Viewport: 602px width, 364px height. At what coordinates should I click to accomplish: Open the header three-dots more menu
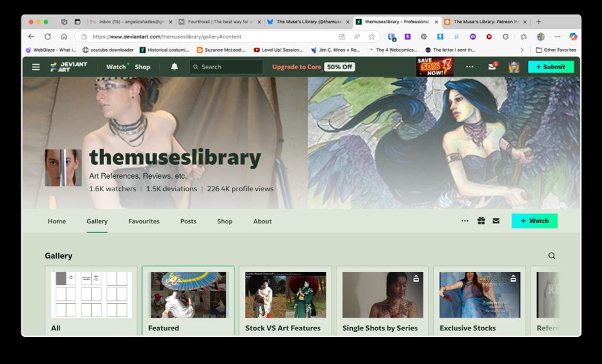point(470,67)
